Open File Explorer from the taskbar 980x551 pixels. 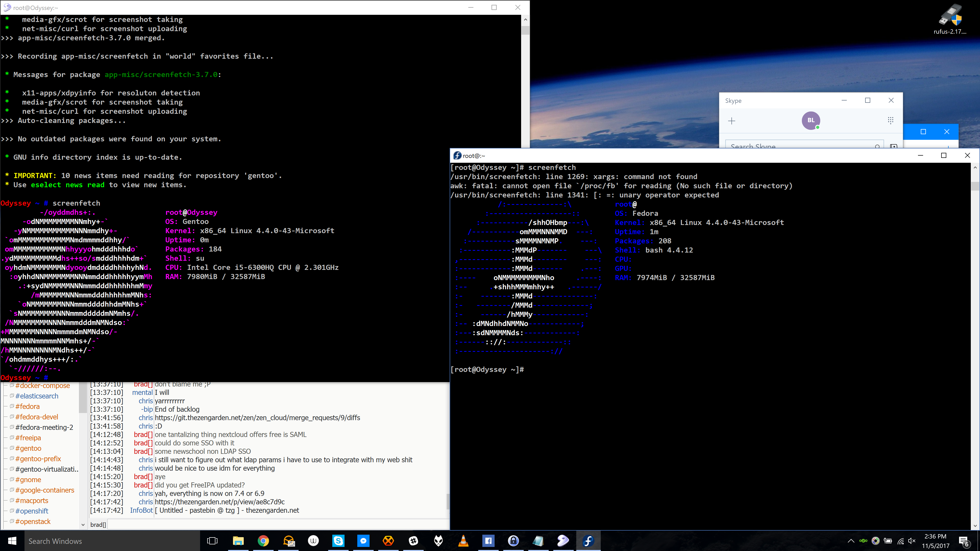click(x=238, y=541)
